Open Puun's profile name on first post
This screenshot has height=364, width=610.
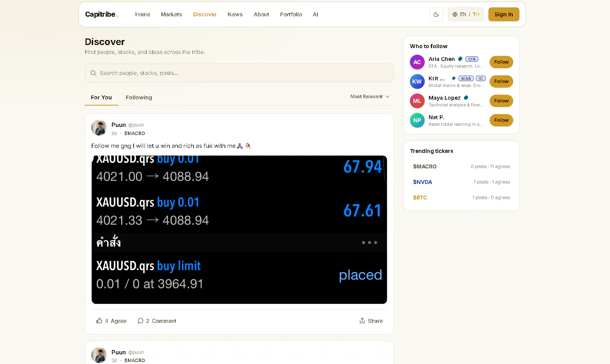click(x=119, y=125)
